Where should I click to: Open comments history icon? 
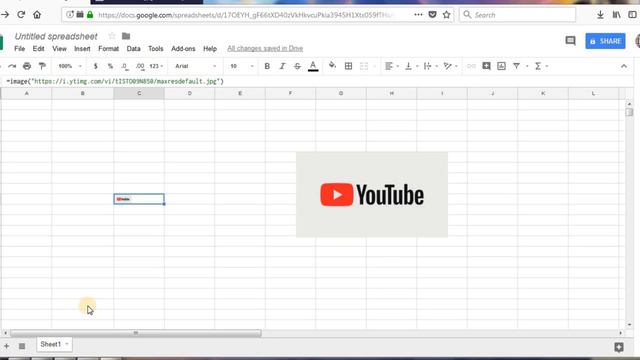point(570,41)
